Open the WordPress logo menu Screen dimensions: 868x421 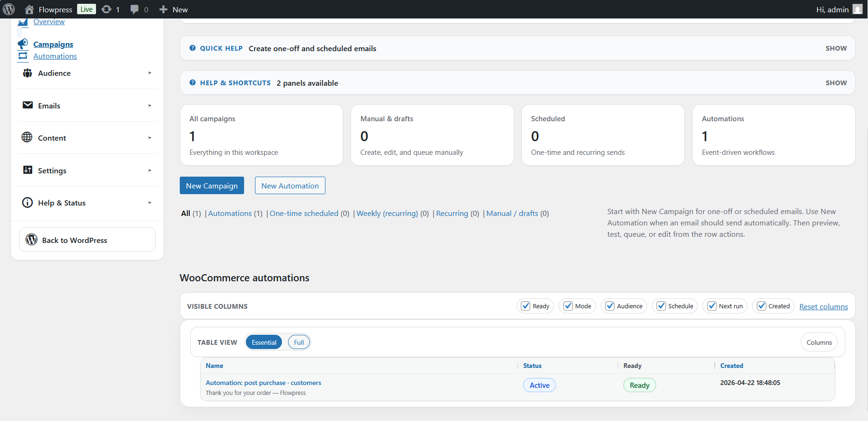click(9, 9)
